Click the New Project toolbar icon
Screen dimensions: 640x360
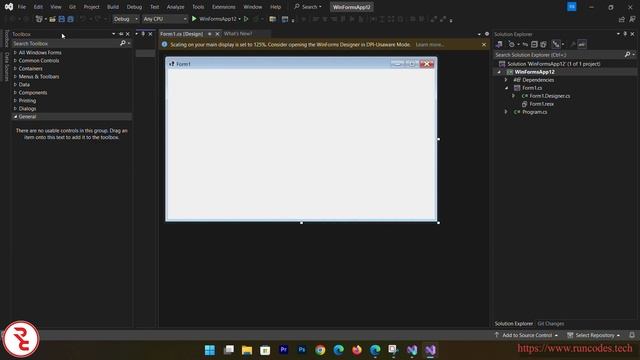pyautogui.click(x=39, y=19)
